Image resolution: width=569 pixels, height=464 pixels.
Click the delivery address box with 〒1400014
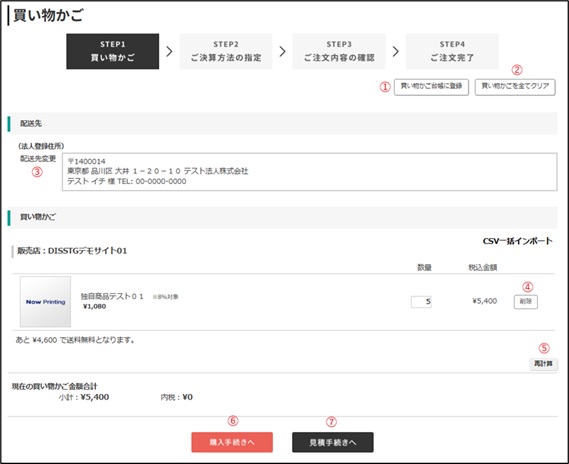tap(310, 172)
